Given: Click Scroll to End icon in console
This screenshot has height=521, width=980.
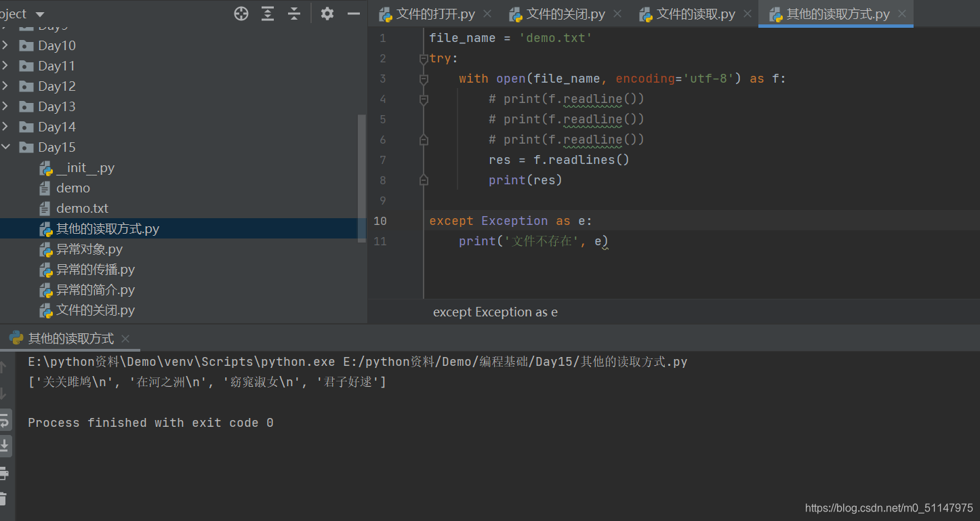Looking at the screenshot, I should coord(4,445).
